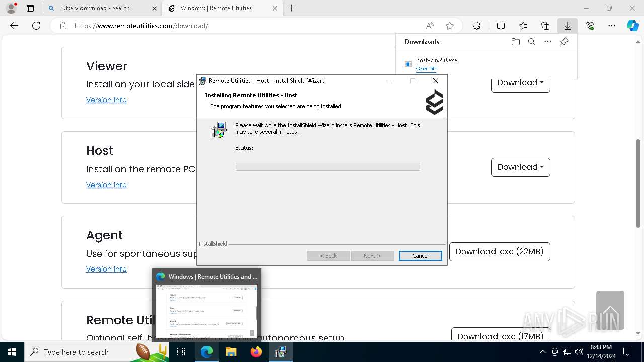Viewport: 644px width, 362px height.
Task: Pin the Downloads panel
Action: pos(565,42)
